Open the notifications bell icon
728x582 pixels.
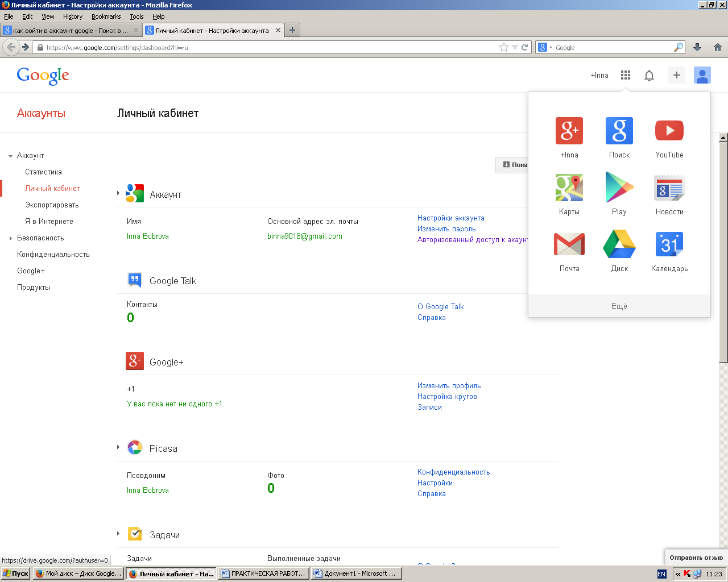coord(649,75)
